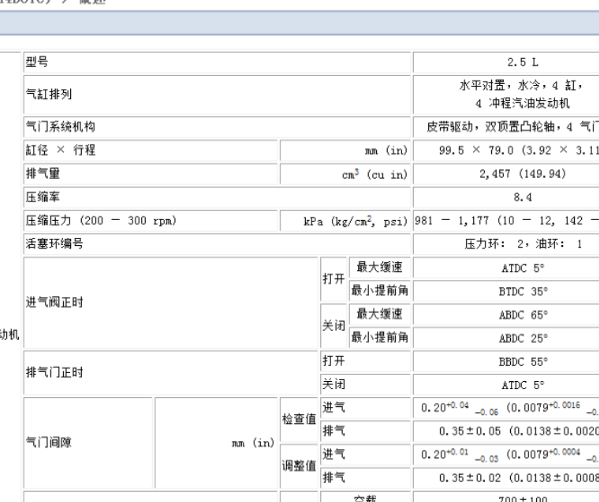Click the 关闭 cell under 进气阀正时
This screenshot has width=599, height=502.
333,326
